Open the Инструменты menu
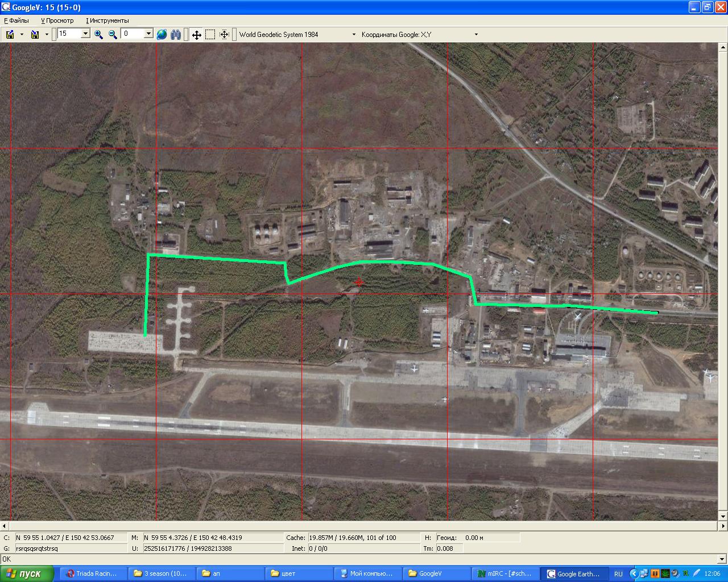 point(107,20)
